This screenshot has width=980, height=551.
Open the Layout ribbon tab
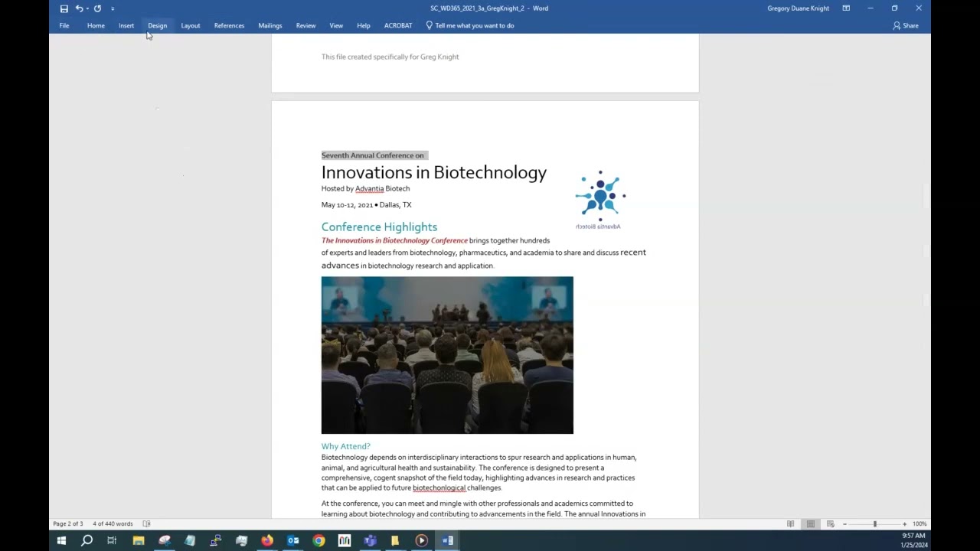click(x=191, y=25)
